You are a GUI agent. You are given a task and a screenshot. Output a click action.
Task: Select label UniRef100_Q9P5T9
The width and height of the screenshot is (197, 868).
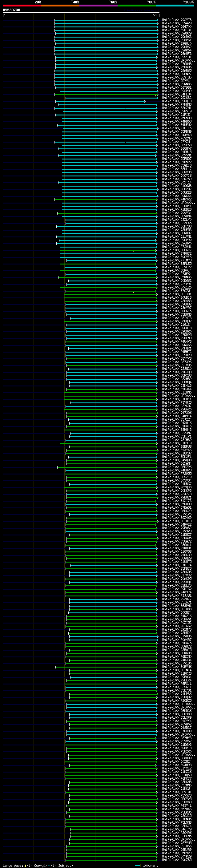[x=177, y=111]
